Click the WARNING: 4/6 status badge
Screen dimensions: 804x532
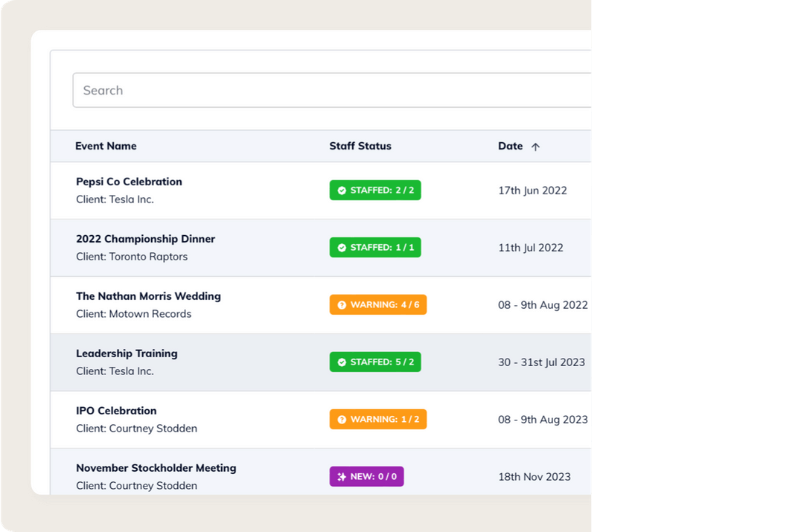tap(377, 304)
